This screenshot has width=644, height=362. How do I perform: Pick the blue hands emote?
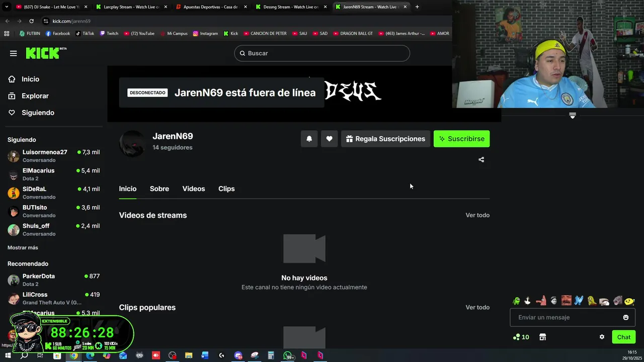(x=579, y=301)
